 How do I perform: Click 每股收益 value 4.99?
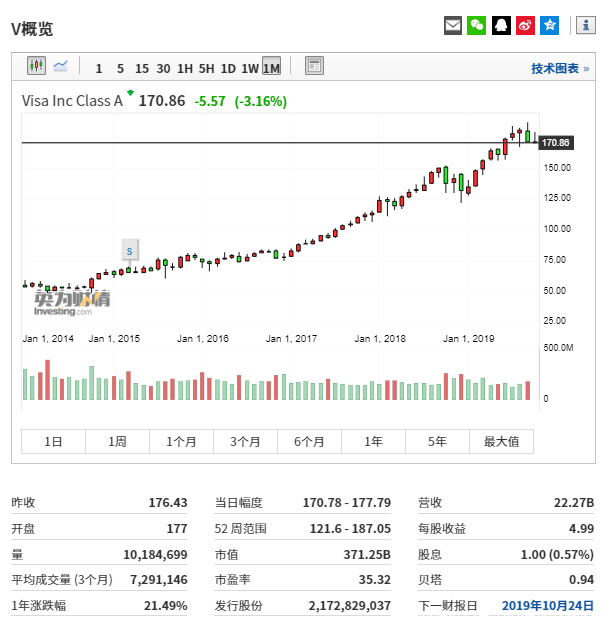pos(581,529)
